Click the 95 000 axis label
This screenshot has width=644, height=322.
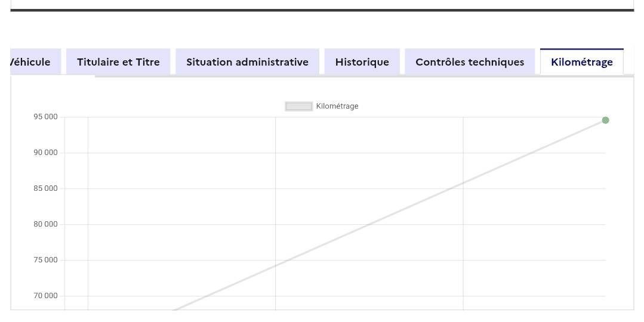45,117
